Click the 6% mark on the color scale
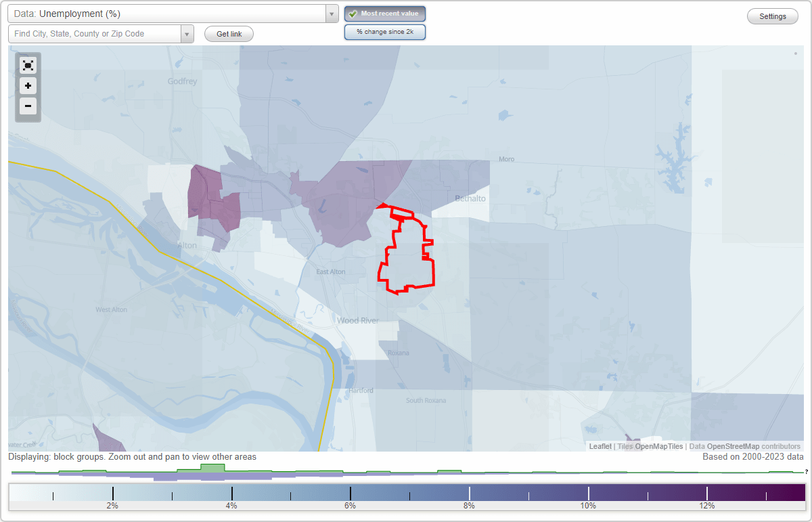 (350, 494)
